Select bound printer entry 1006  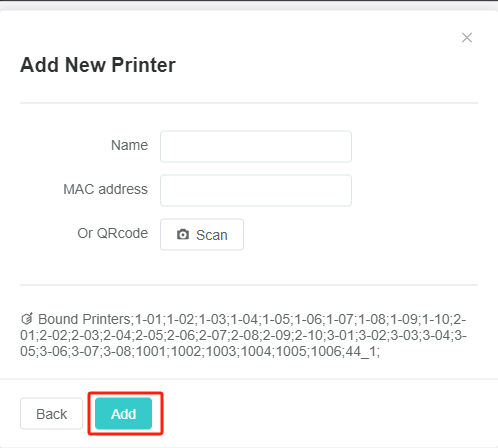tap(326, 351)
